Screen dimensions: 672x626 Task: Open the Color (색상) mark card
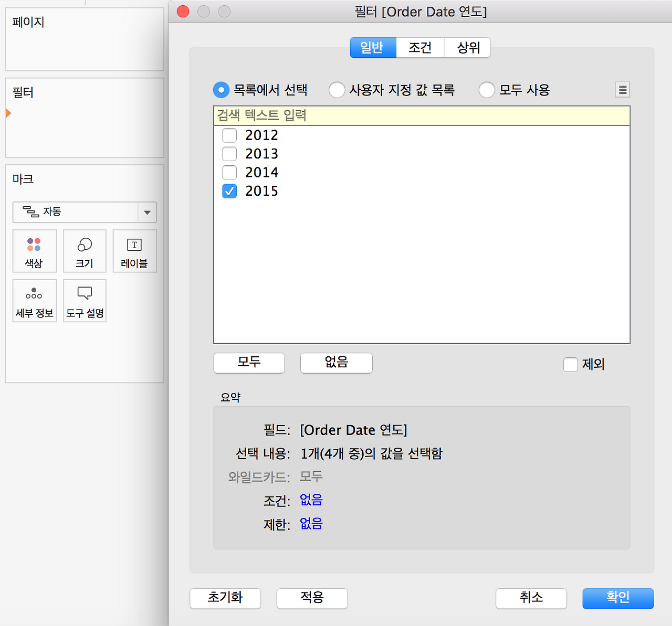34,251
